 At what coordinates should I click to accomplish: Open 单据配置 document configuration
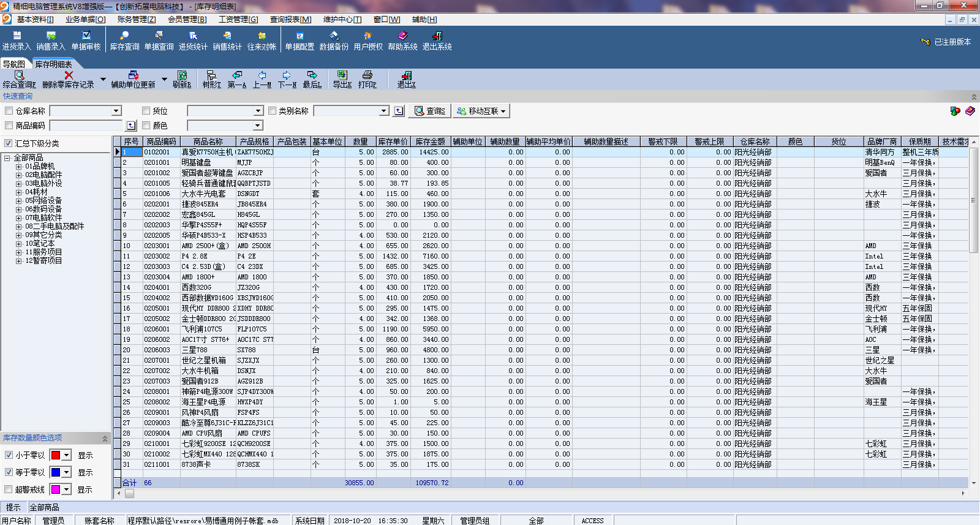(300, 41)
